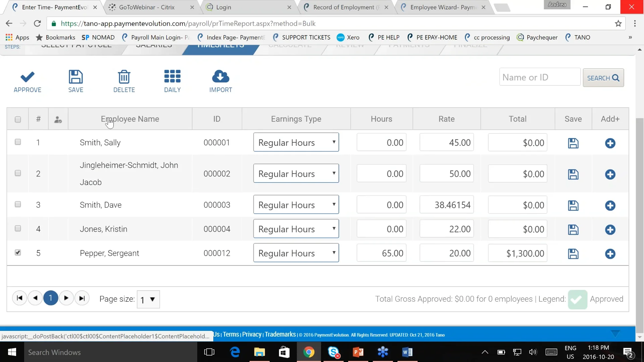
Task: Switch to the TIMESHEETS step tab
Action: point(220,46)
